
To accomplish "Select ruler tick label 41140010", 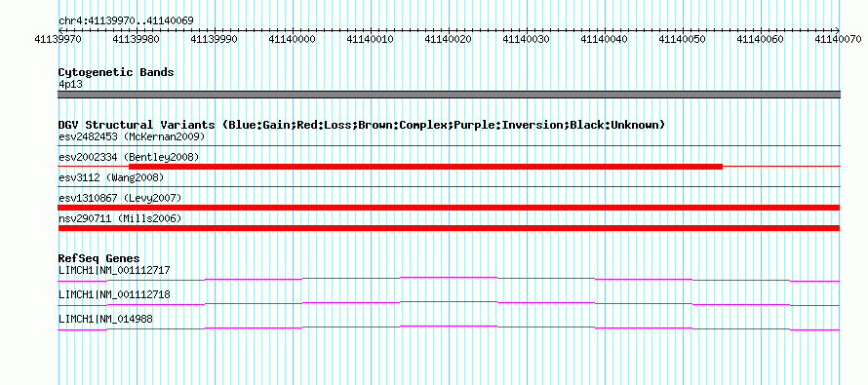I will tap(370, 39).
